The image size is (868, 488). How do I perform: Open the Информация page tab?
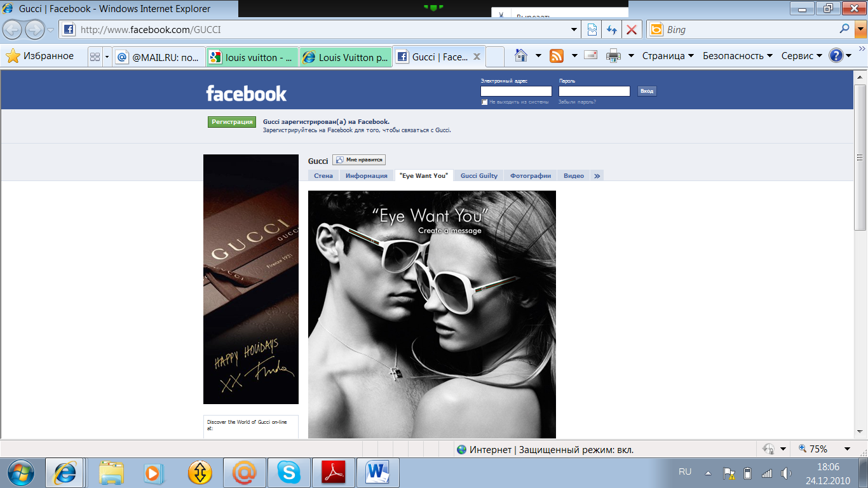[x=367, y=175]
